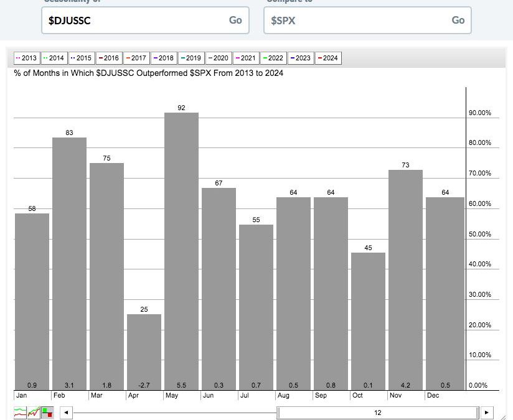This screenshot has width=513, height=420.
Task: Click the '5.5' average return in the May bar
Action: [x=181, y=385]
